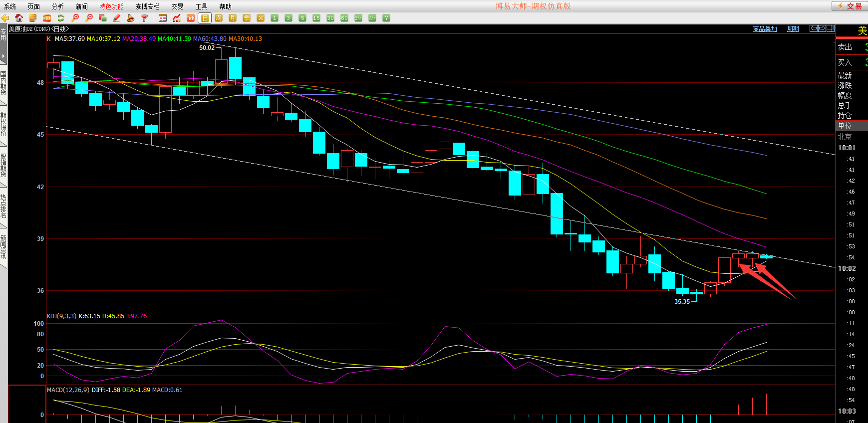Open the Tick chart view
868x423 pixels.
[191, 18]
